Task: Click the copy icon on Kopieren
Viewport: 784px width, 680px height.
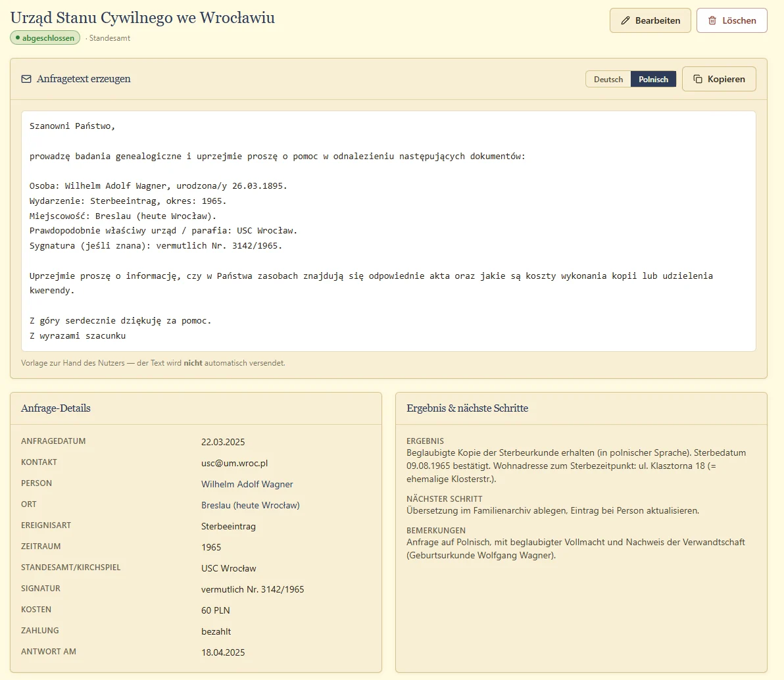Action: coord(697,79)
